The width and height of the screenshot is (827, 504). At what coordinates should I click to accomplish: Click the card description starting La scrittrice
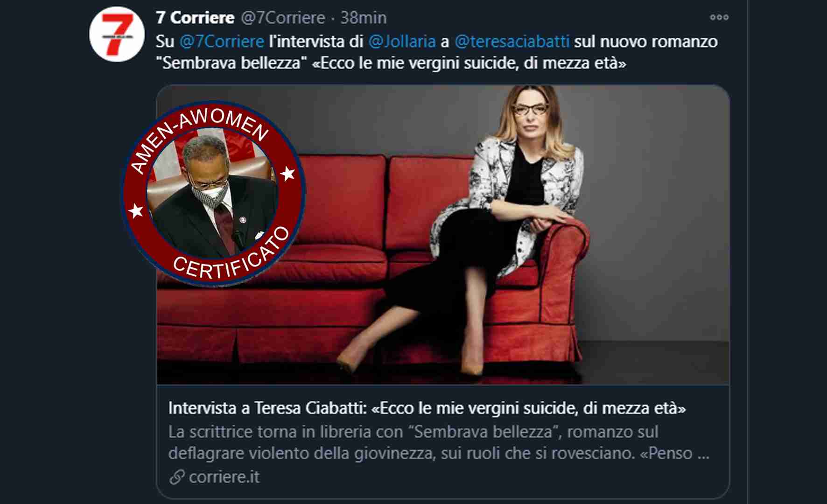pos(439,442)
